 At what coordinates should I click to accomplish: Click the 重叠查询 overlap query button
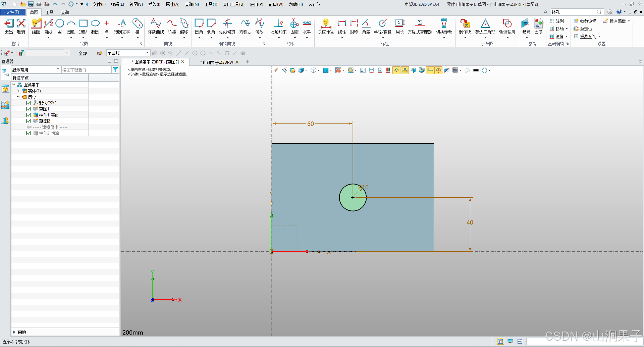[x=585, y=37]
